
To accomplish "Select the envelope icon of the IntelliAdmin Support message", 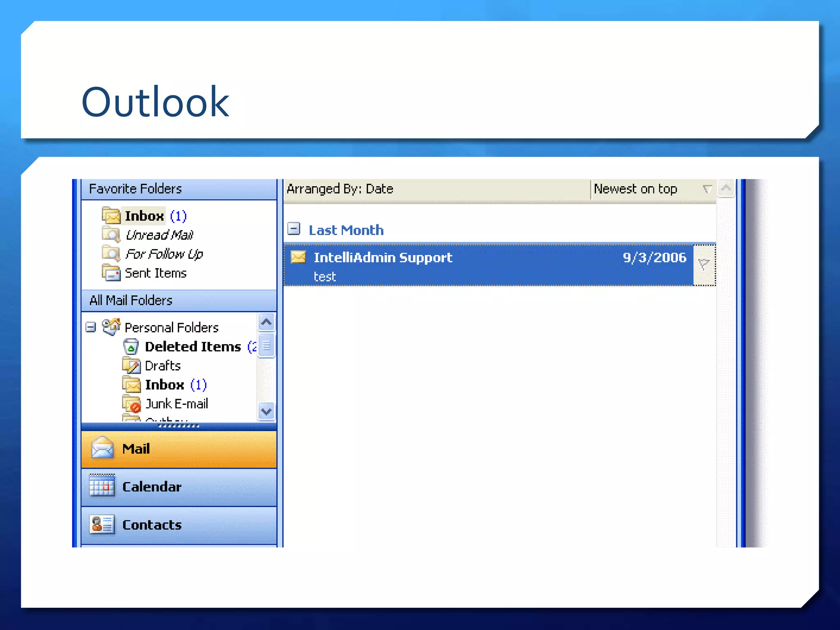I will tap(298, 257).
